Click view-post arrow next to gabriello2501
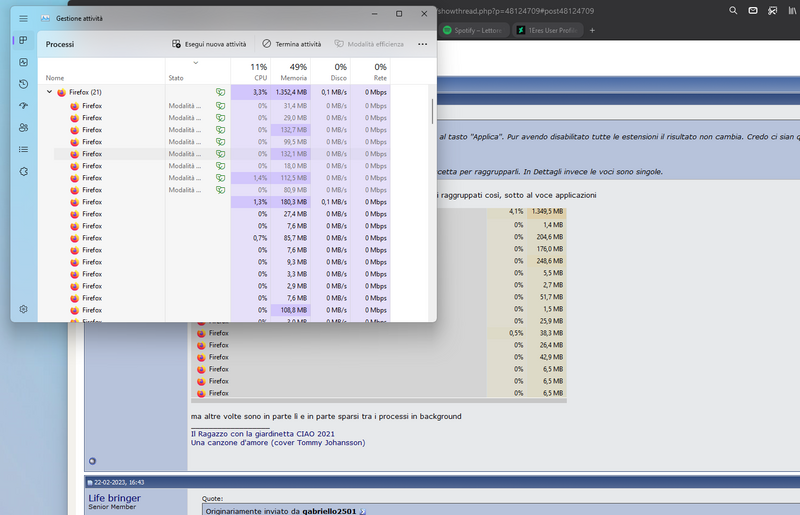This screenshot has height=515, width=800. point(362,511)
